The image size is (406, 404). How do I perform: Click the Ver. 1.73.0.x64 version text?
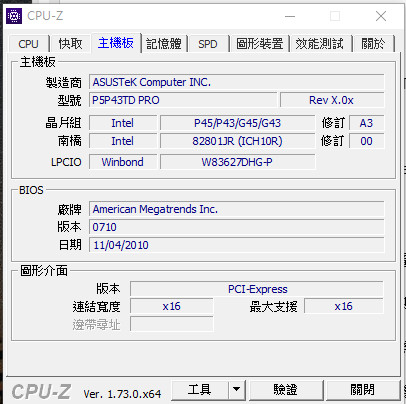pos(122,394)
